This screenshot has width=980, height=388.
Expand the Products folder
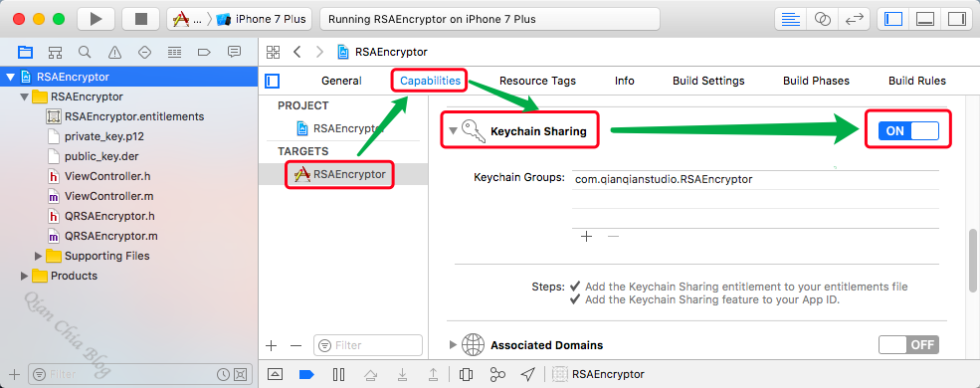pyautogui.click(x=24, y=277)
